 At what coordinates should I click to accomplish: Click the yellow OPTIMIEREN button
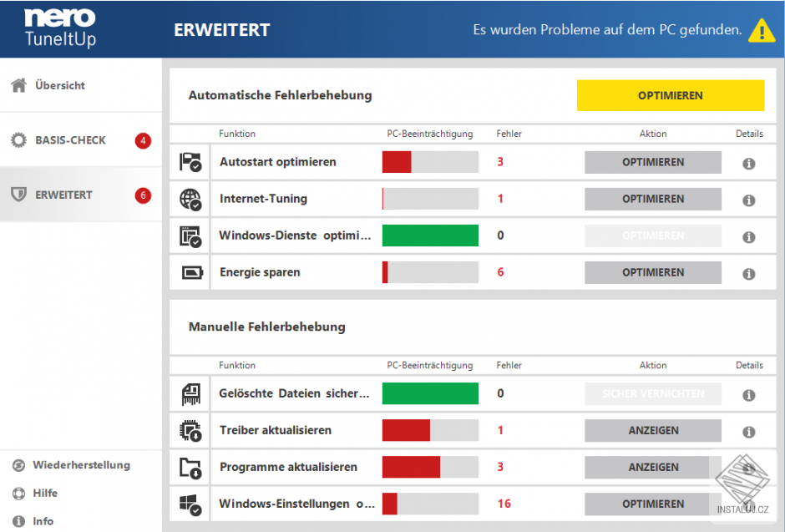[671, 95]
